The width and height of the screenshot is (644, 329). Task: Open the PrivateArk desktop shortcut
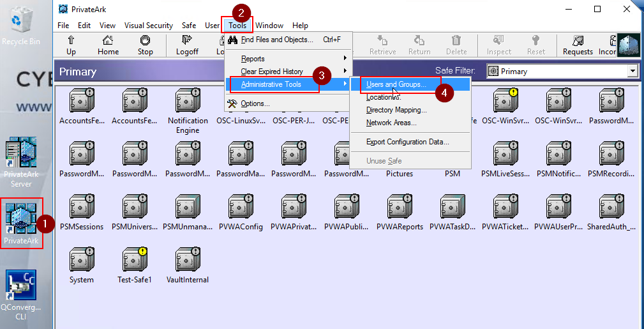point(21,224)
